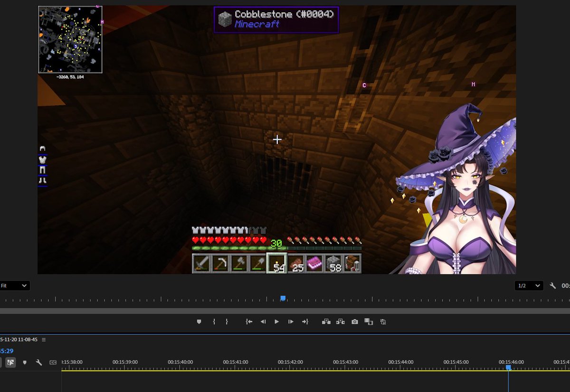Click the Lift button
The width and height of the screenshot is (570, 392).
click(x=326, y=322)
